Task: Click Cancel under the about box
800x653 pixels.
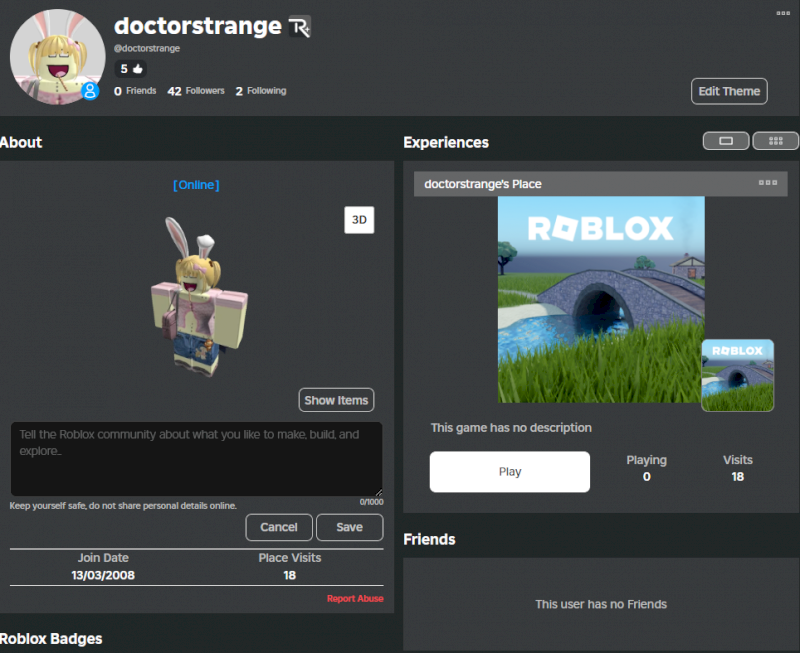Action: point(279,527)
